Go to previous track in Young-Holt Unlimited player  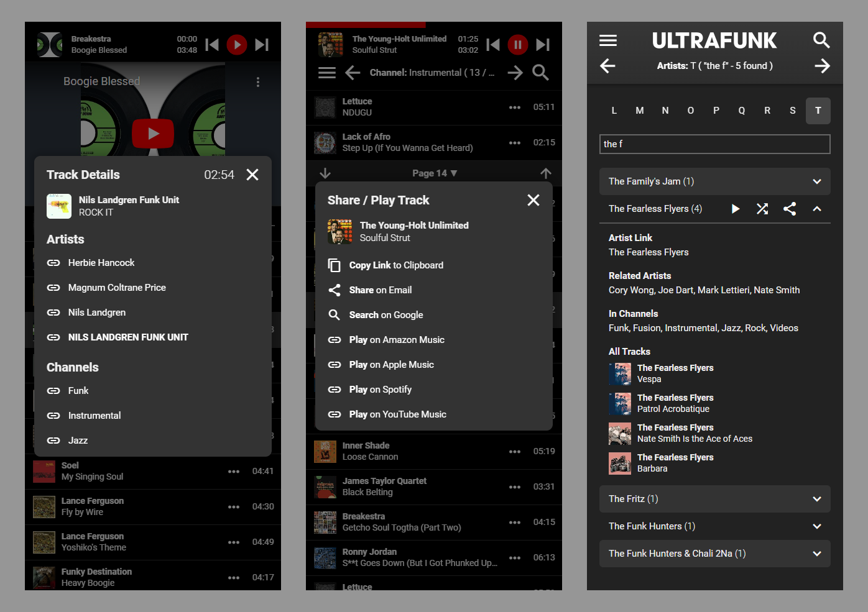(x=493, y=45)
